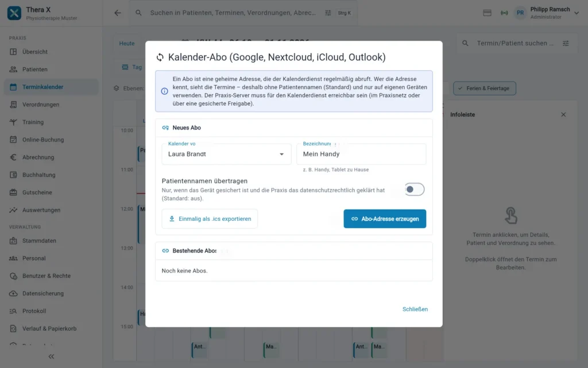
Task: Open Online-Buchung in the sidebar
Action: point(51,140)
